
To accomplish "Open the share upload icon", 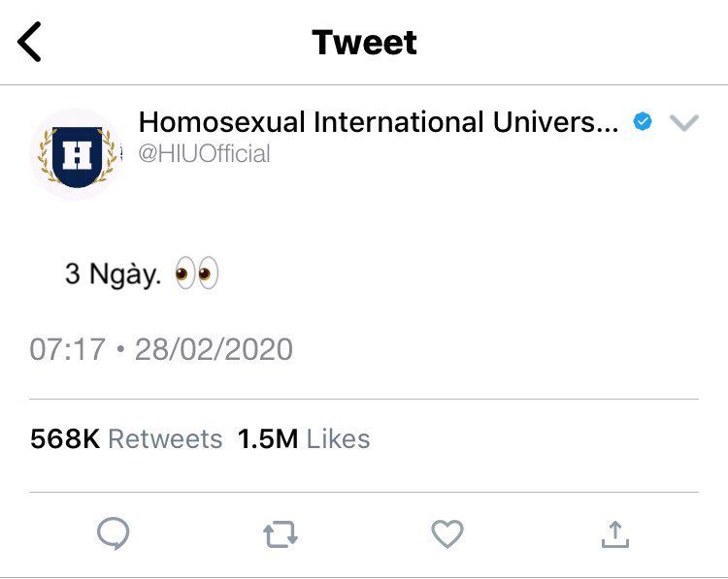I will [615, 534].
